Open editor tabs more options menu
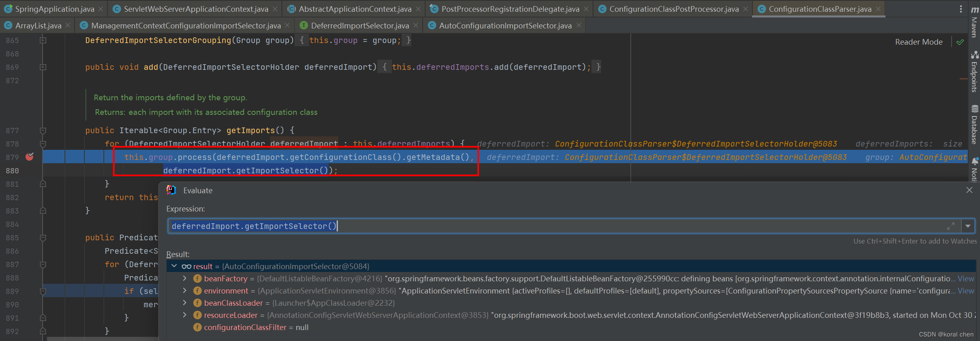The height and width of the screenshot is (341, 980). click(961, 9)
